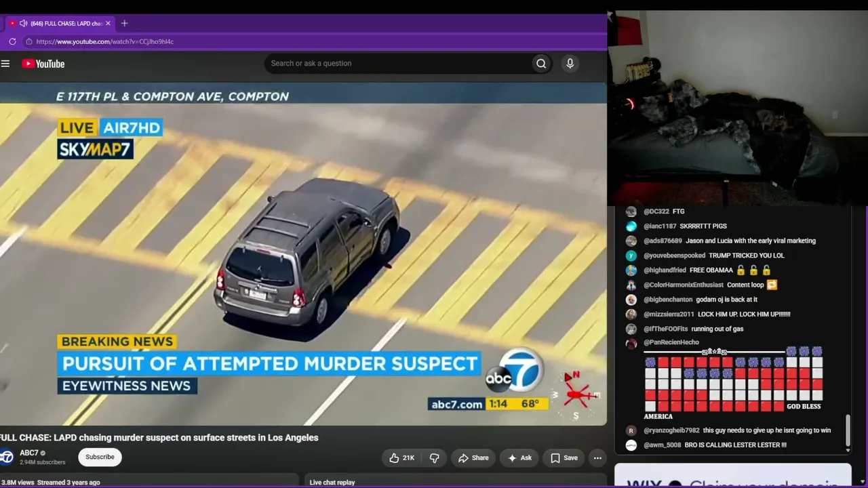Select the 'godam oj is back' message

(726, 300)
